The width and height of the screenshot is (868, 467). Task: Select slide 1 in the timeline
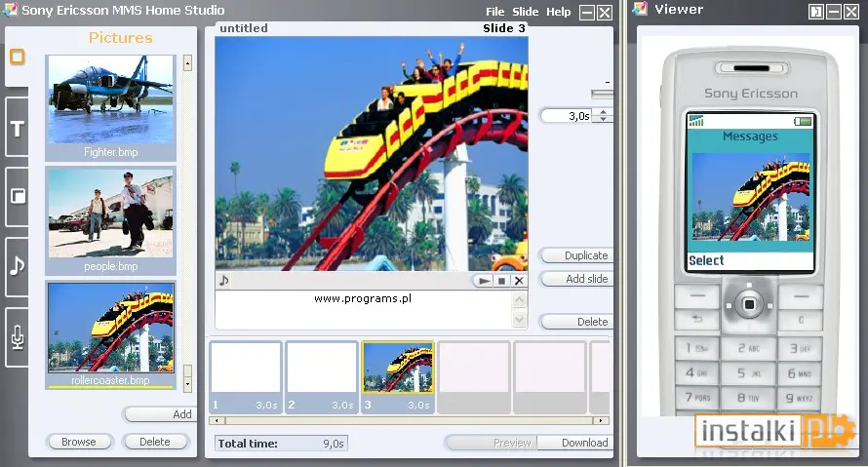pos(245,377)
